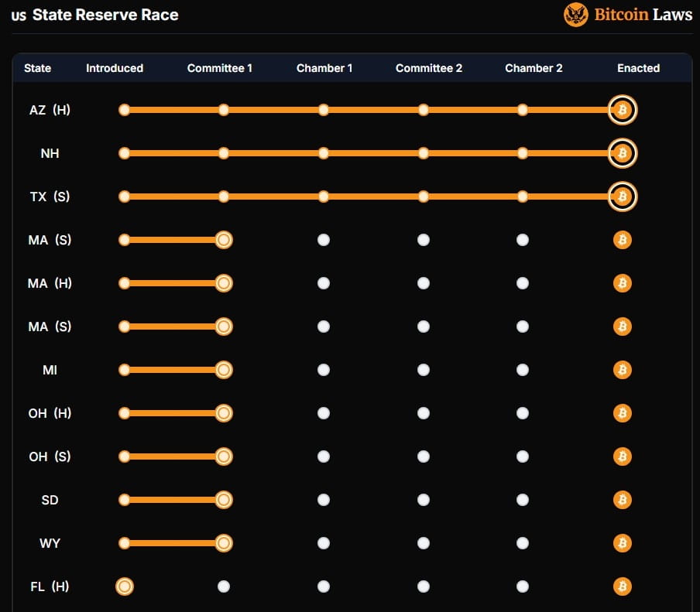
Task: Select OH (H)'s Committee 1 milestone dot
Action: coord(224,413)
